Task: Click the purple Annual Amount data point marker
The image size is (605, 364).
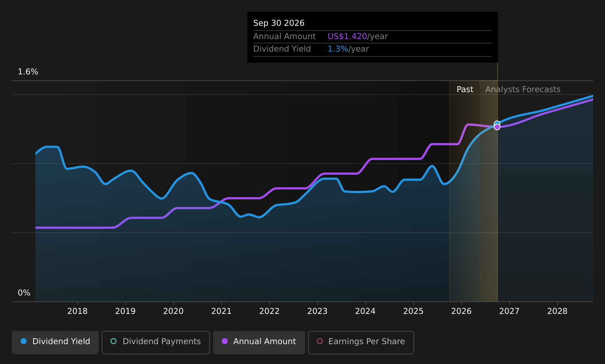Action: point(497,127)
